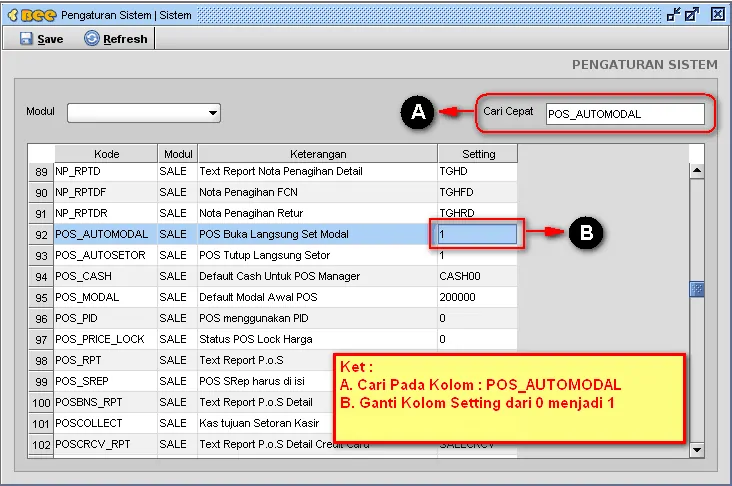
Task: Click the scrollbar up arrow
Action: pyautogui.click(x=697, y=170)
